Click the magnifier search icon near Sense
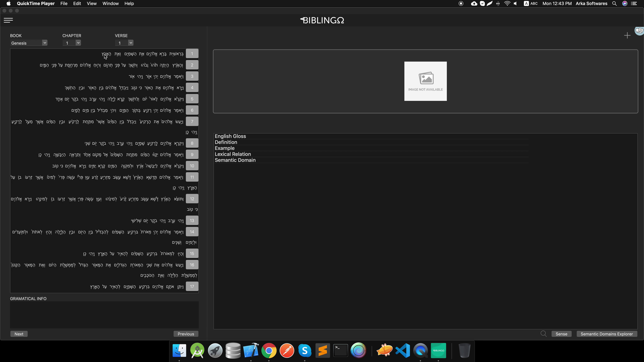This screenshot has width=644, height=362. click(x=544, y=334)
